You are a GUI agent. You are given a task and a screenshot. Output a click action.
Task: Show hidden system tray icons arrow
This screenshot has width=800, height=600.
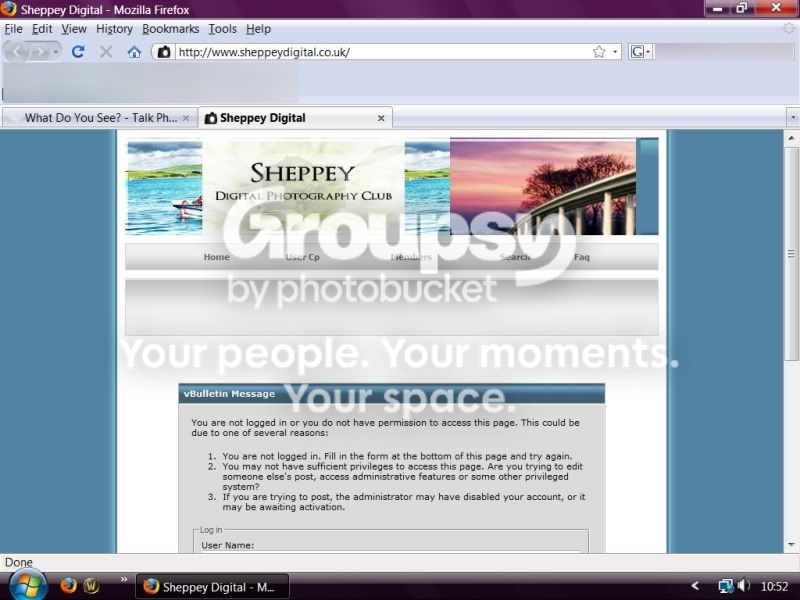coord(695,586)
